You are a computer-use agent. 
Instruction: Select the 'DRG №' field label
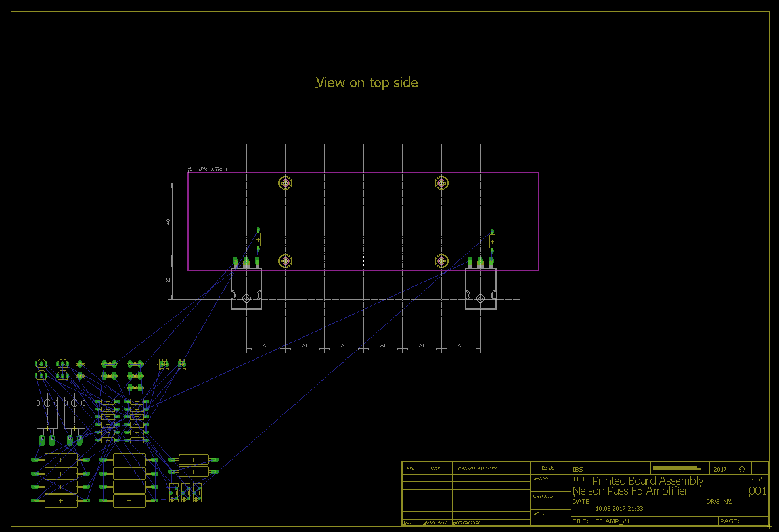[x=719, y=502]
